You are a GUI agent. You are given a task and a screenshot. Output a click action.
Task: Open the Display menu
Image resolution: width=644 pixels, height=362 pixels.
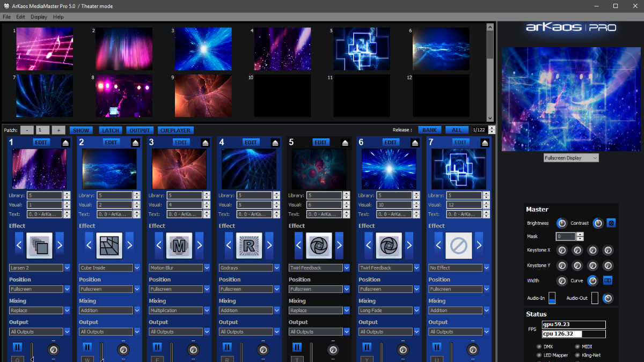pos(39,17)
